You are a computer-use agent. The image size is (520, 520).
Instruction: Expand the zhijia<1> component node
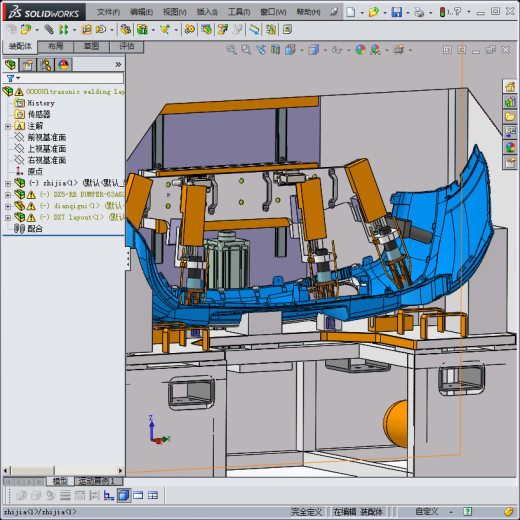click(x=8, y=184)
